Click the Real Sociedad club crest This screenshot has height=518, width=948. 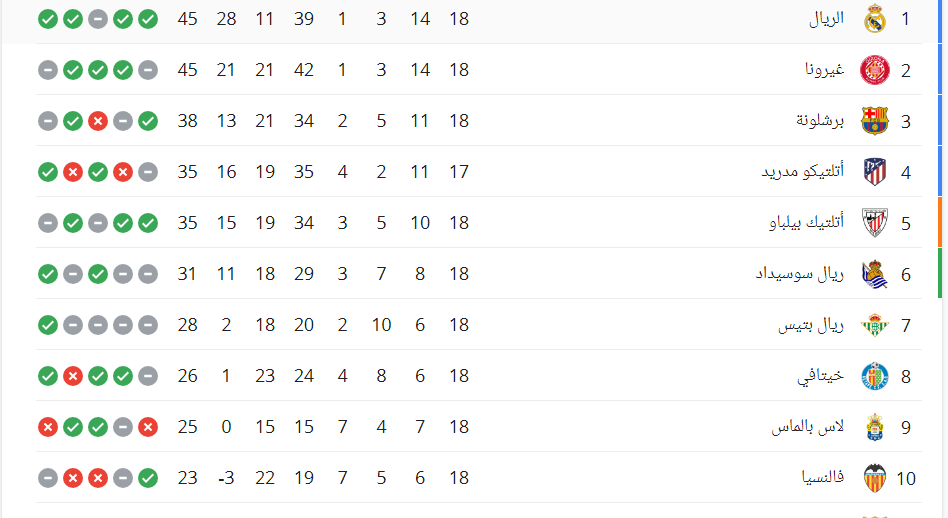[875, 274]
